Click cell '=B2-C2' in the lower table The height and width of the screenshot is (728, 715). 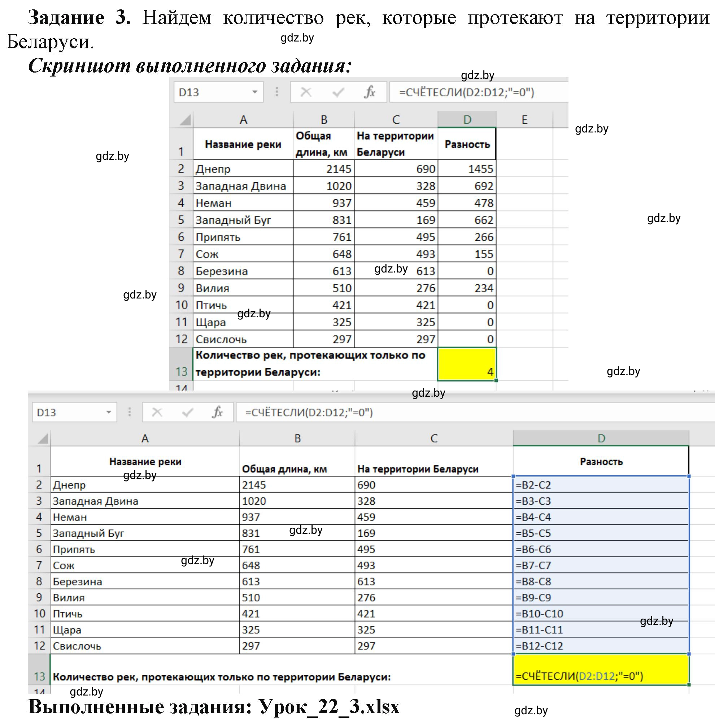pyautogui.click(x=601, y=484)
